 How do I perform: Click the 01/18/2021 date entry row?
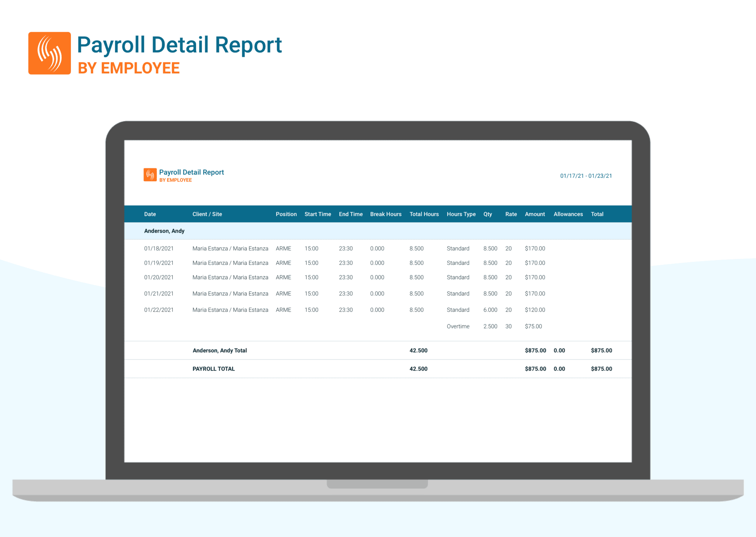[159, 248]
